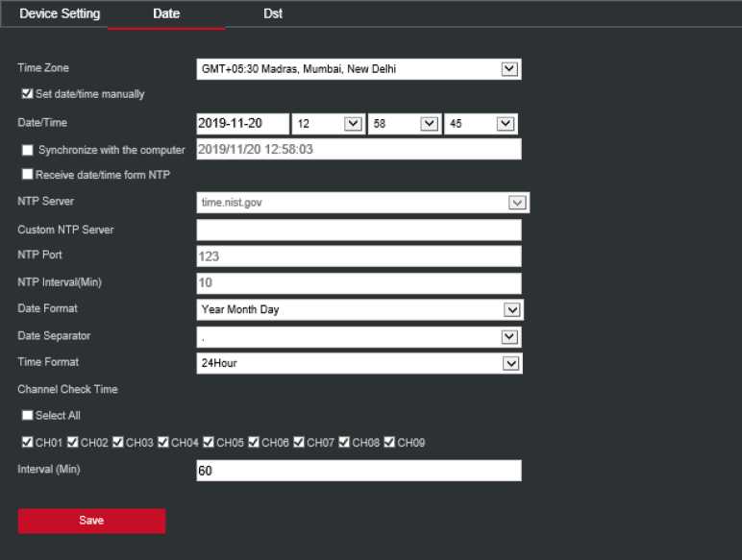Enable Receive date/time from NTP checkbox
Screen dimensions: 742x560
[x=27, y=175]
